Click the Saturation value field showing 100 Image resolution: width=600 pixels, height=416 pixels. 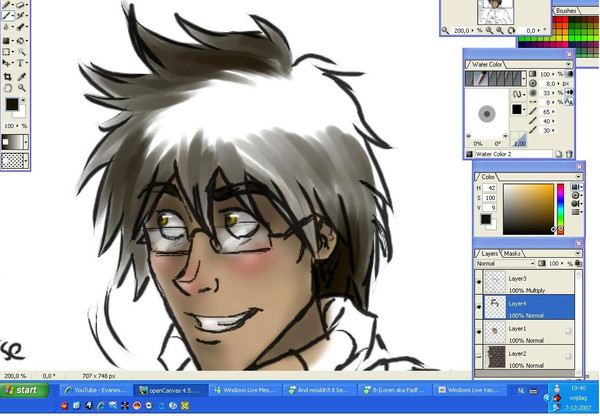tap(490, 198)
